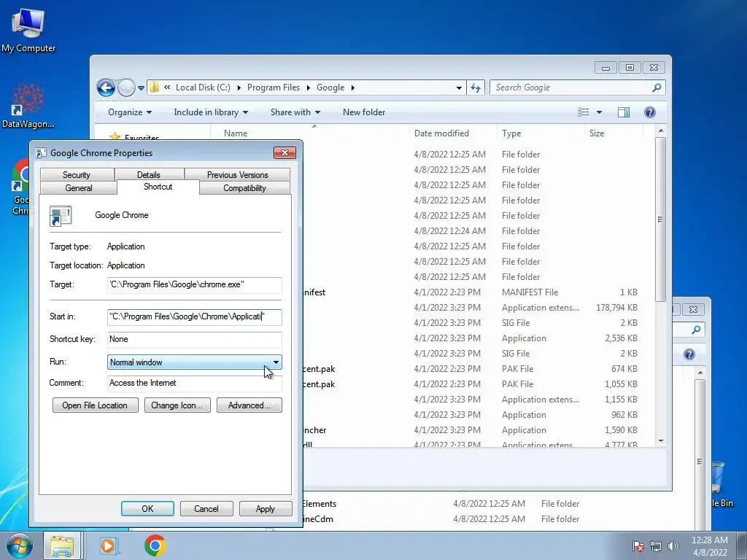Click Explorer scrollbar down arrow
This screenshot has height=560, width=747.
(x=660, y=441)
